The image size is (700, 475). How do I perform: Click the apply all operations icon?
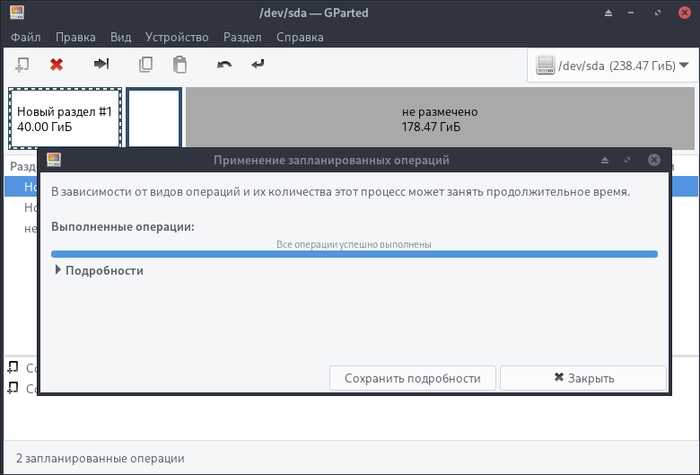click(x=258, y=65)
